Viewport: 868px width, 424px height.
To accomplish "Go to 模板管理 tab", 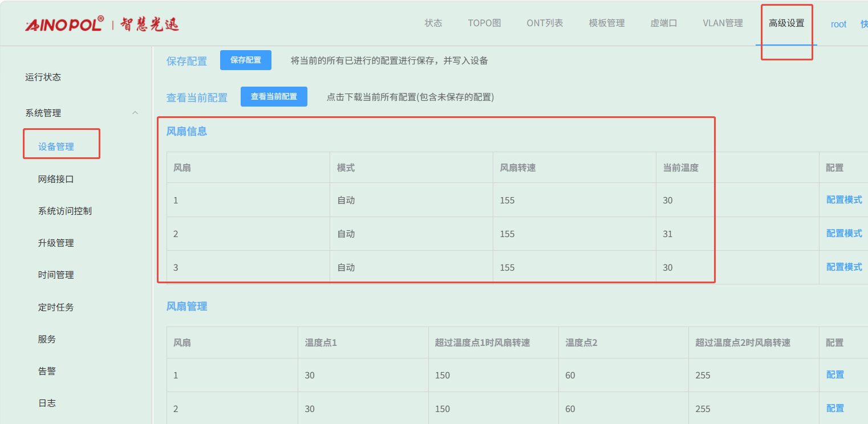I will point(606,23).
